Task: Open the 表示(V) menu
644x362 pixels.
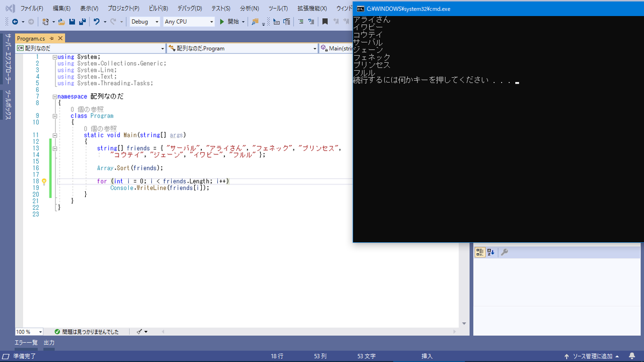Action: [89, 9]
